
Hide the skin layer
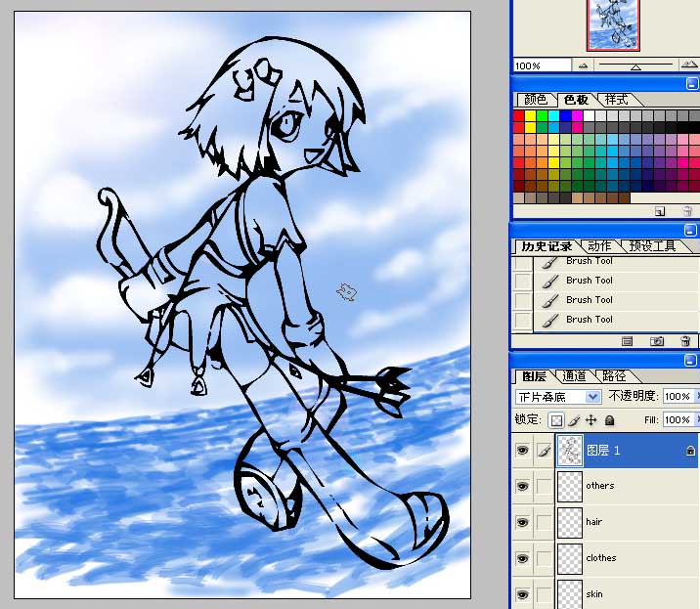click(522, 594)
